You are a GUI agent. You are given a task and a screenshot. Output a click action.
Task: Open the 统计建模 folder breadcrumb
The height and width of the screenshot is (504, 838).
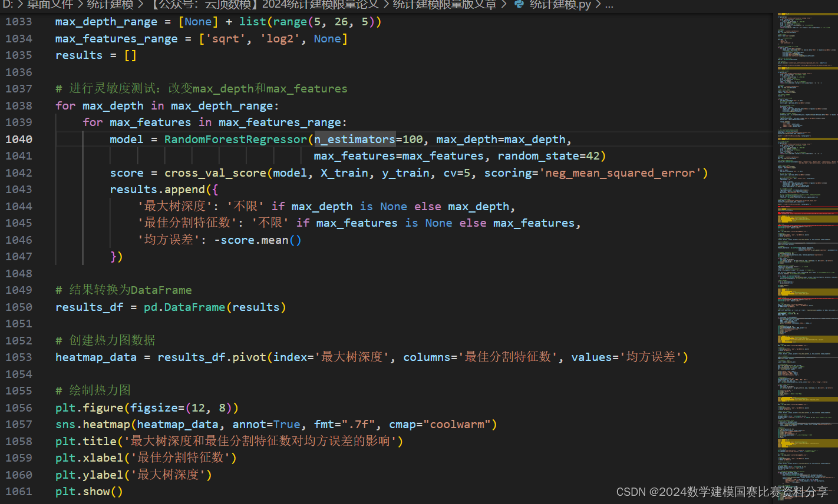[110, 5]
